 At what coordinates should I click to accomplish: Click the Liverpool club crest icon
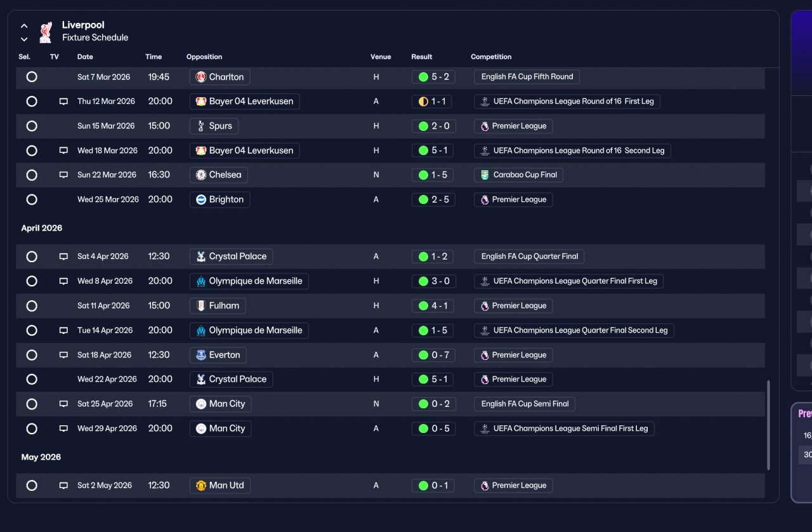46,32
